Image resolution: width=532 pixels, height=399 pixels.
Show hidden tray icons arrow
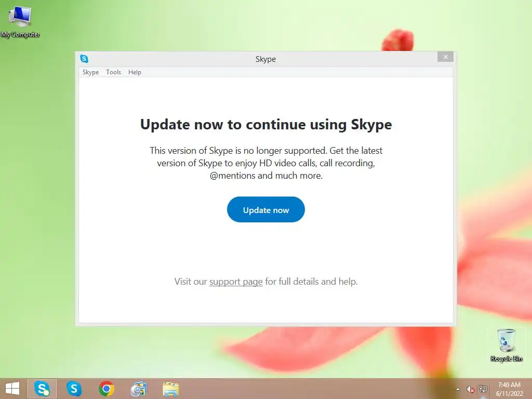458,389
